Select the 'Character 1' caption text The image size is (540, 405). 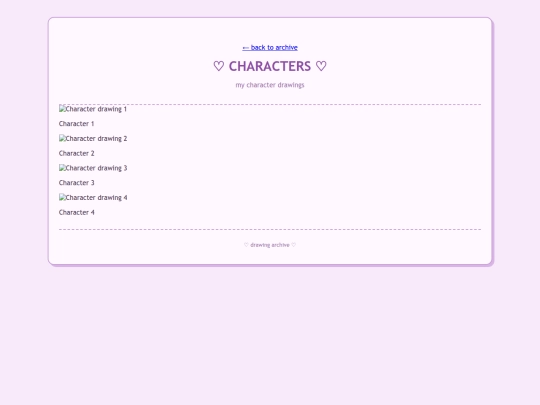click(x=76, y=124)
